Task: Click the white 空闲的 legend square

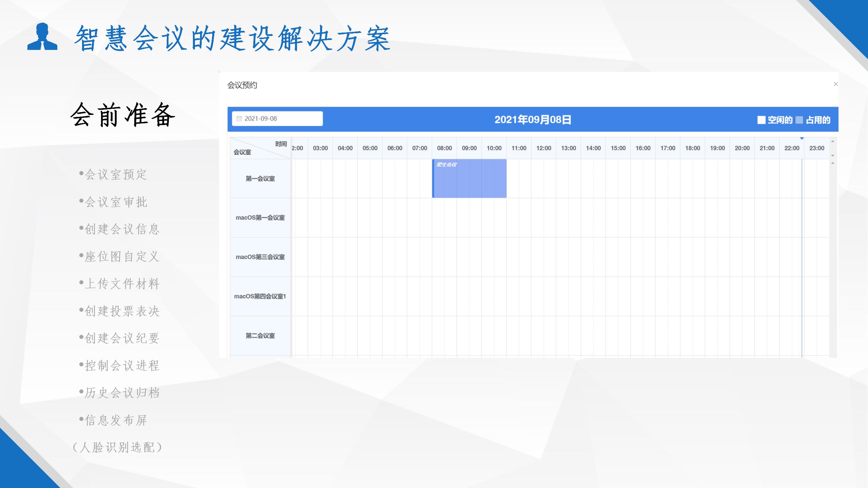Action: [x=761, y=120]
